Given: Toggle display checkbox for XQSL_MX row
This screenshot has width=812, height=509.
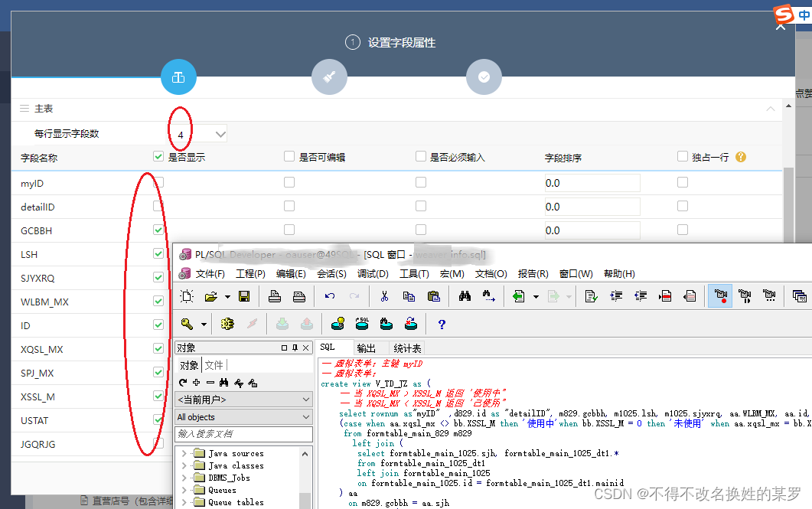Looking at the screenshot, I should 158,348.
